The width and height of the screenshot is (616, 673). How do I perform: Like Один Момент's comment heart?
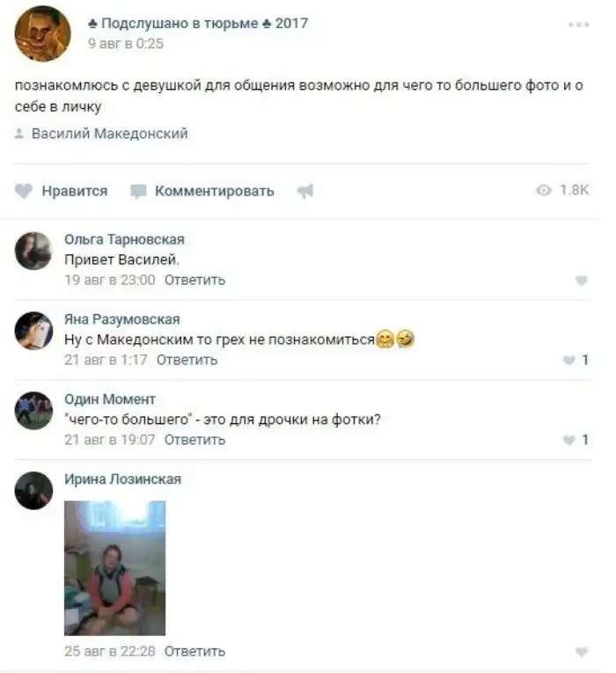(568, 441)
